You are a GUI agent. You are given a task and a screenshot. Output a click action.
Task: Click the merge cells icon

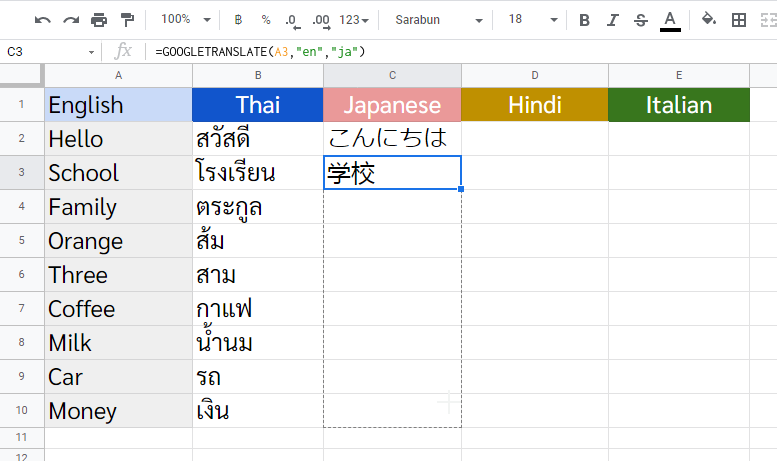(x=768, y=20)
